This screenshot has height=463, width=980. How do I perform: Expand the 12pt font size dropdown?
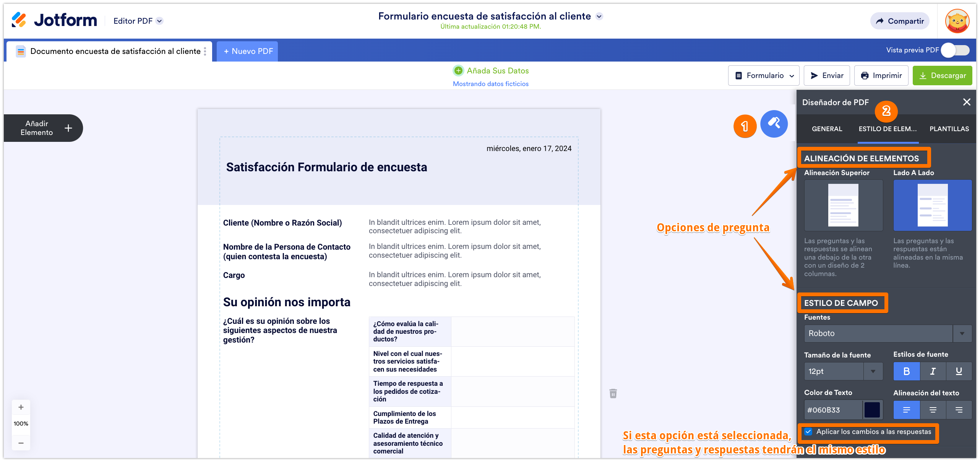pyautogui.click(x=873, y=371)
